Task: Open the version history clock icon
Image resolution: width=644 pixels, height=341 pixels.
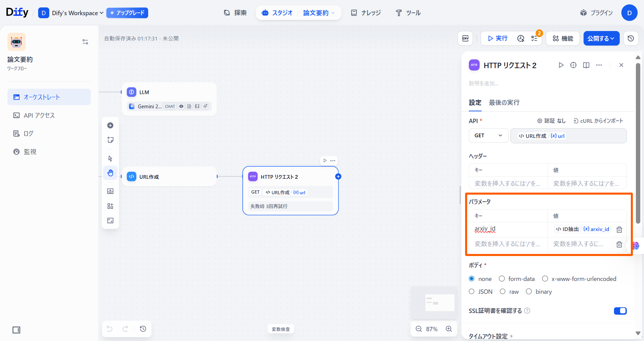Action: (x=630, y=38)
